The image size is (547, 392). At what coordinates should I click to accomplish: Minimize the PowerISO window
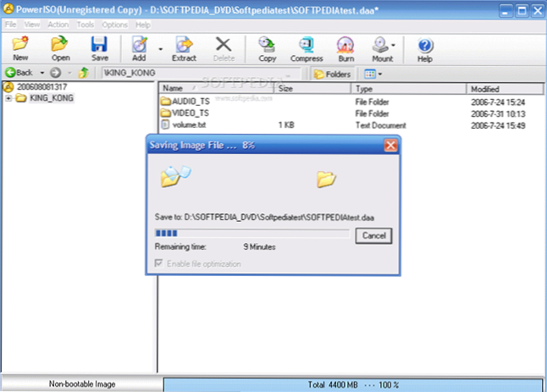click(506, 10)
